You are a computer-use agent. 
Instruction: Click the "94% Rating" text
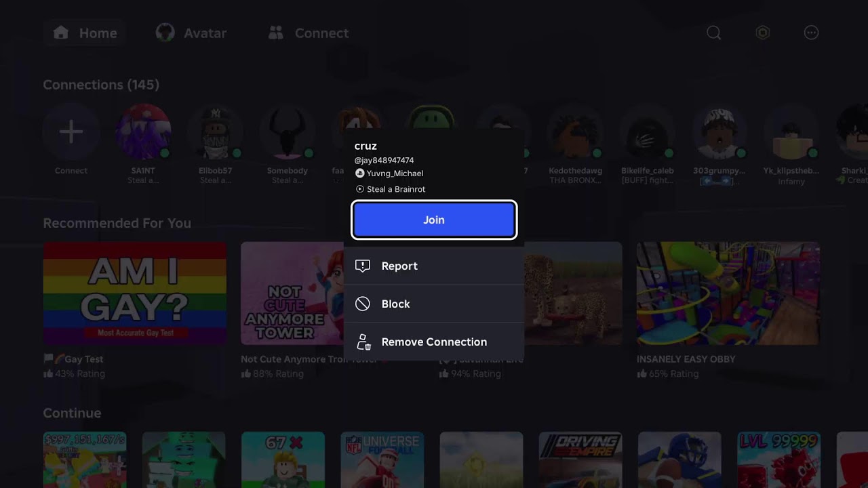pyautogui.click(x=476, y=373)
